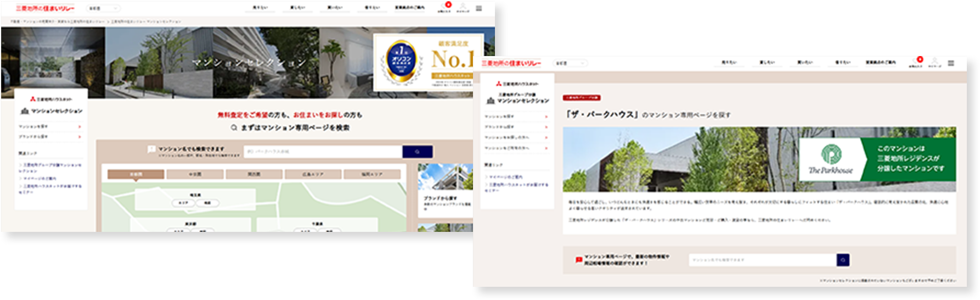The width and height of the screenshot is (980, 300).
Task: Click 借りたい in left window navigation
Action: click(x=372, y=8)
